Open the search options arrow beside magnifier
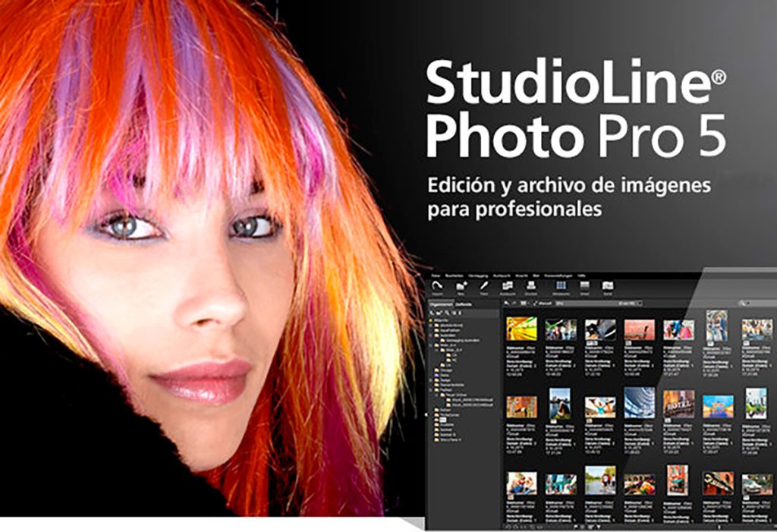This screenshot has height=532, width=777. click(x=748, y=303)
